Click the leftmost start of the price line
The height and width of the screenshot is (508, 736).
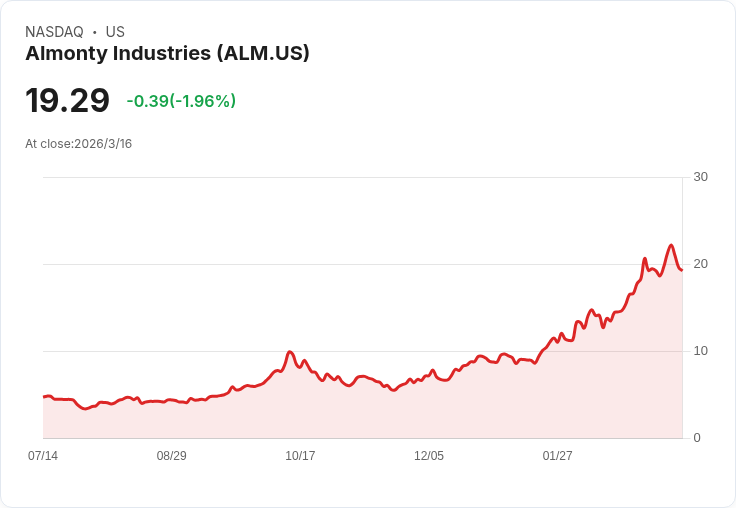click(44, 397)
